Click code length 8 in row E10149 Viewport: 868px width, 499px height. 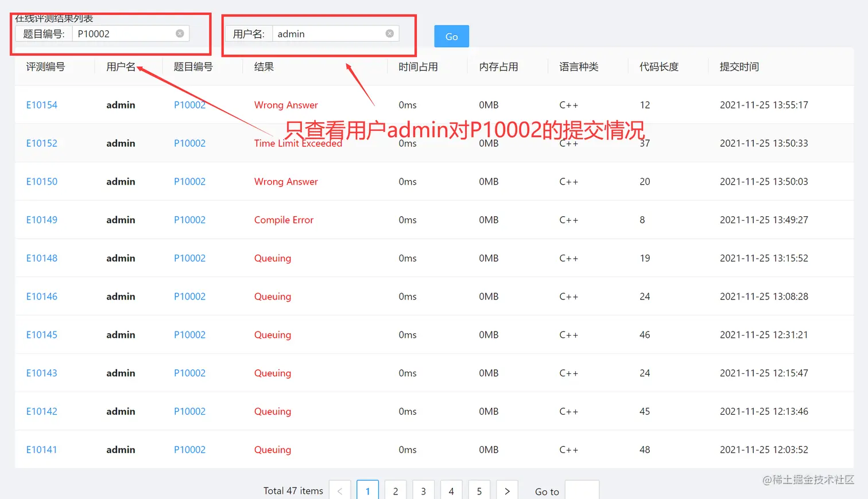click(x=642, y=220)
